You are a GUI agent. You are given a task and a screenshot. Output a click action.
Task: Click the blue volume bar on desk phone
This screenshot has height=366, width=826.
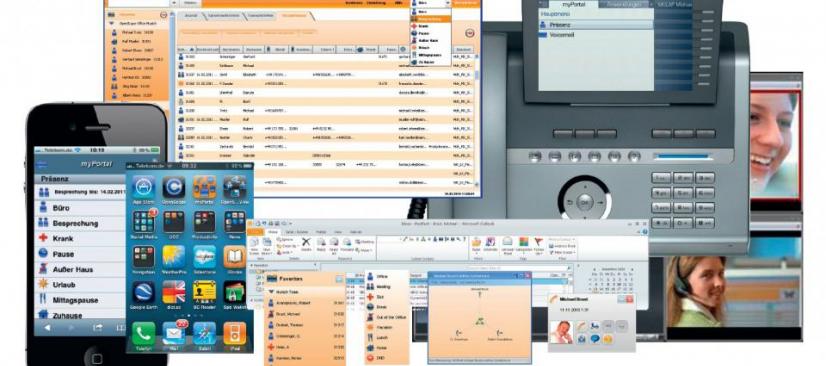[683, 156]
